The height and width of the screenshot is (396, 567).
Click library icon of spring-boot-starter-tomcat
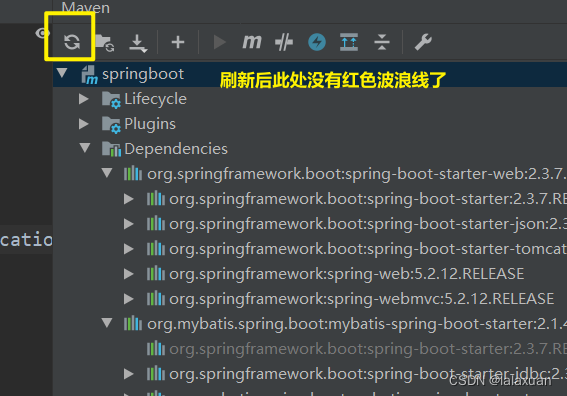point(156,248)
